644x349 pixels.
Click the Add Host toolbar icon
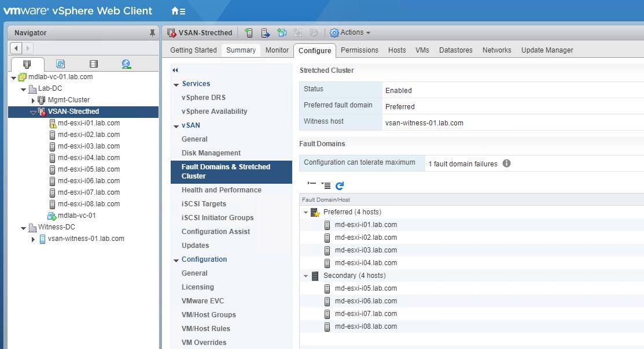point(248,33)
